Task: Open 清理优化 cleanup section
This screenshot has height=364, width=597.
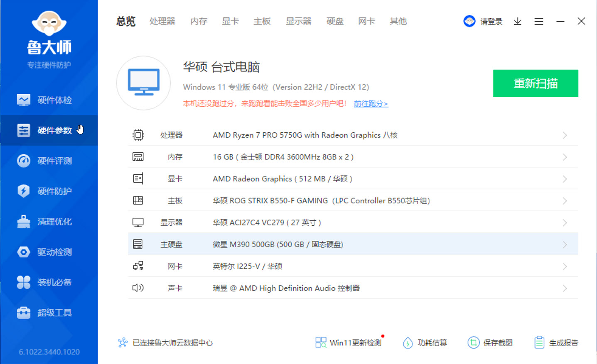Action: 49,222
